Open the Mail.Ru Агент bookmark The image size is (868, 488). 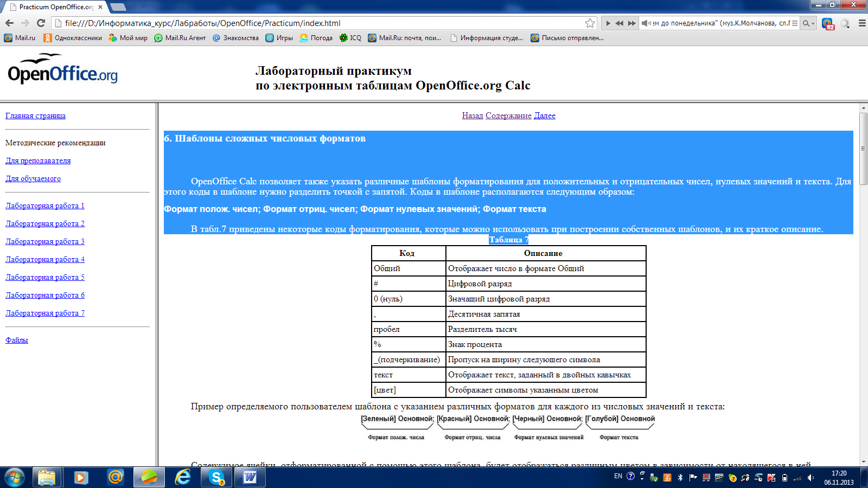pyautogui.click(x=180, y=38)
